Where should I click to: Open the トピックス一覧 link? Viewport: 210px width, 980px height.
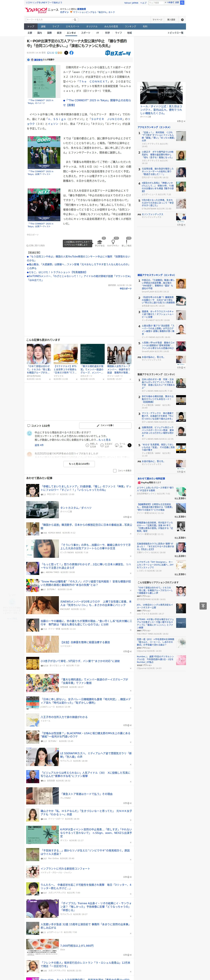click(x=175, y=33)
